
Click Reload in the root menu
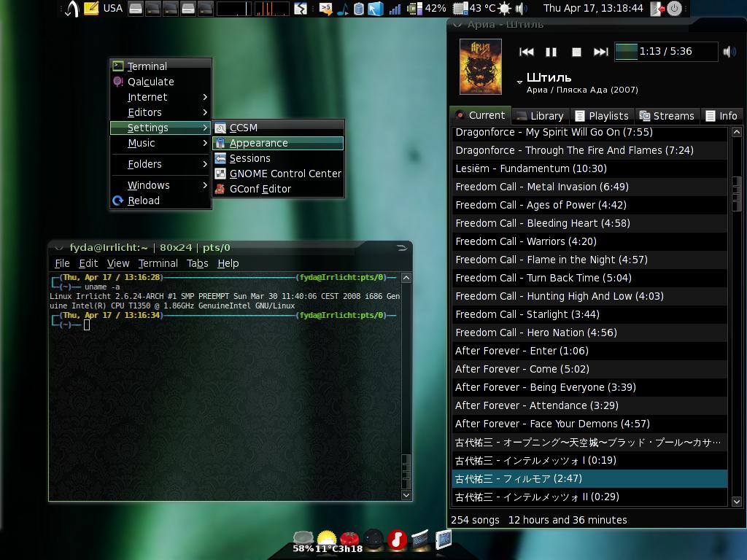tap(160, 201)
